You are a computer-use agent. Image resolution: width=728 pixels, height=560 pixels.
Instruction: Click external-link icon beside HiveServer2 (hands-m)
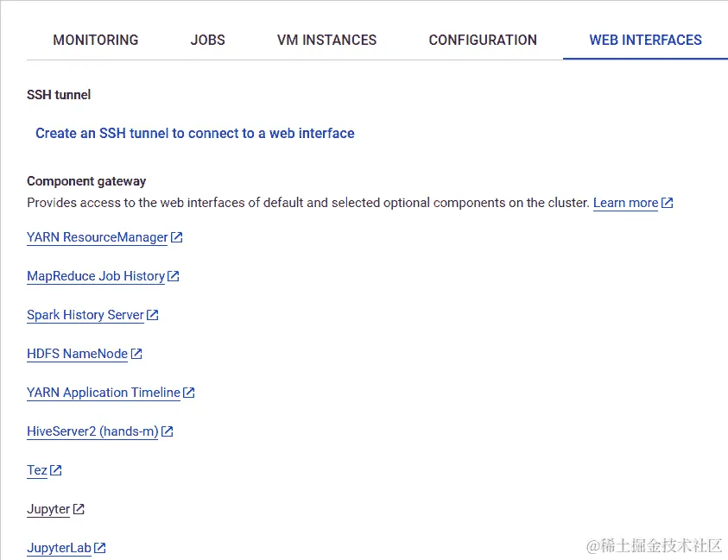[x=168, y=431]
